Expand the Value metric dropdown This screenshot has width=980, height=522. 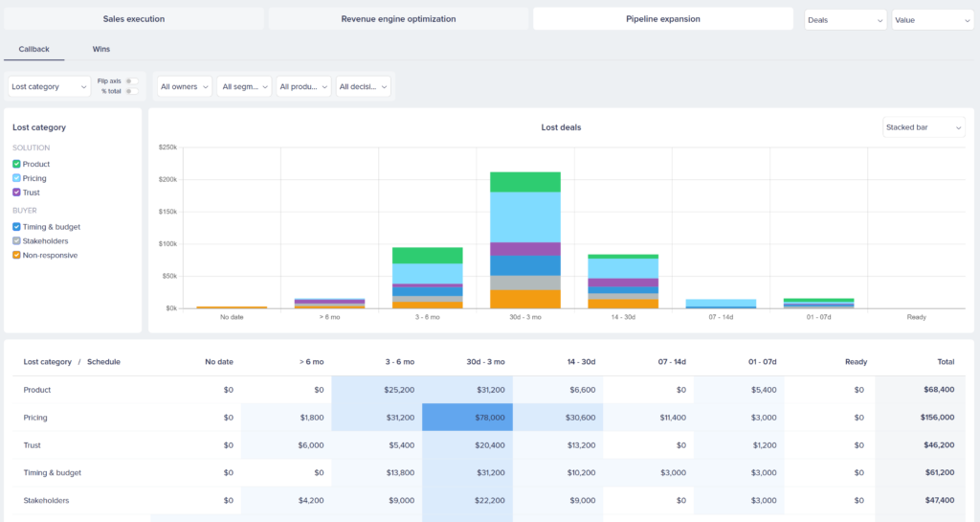click(x=931, y=19)
